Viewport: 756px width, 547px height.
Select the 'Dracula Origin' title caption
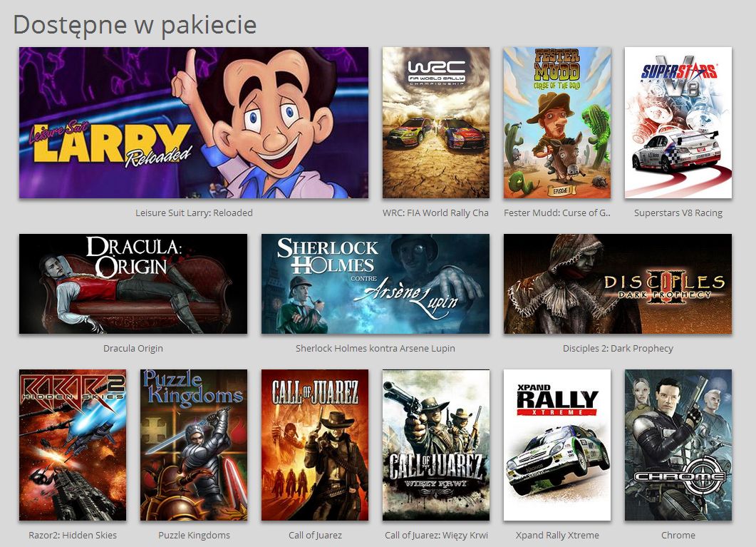133,348
